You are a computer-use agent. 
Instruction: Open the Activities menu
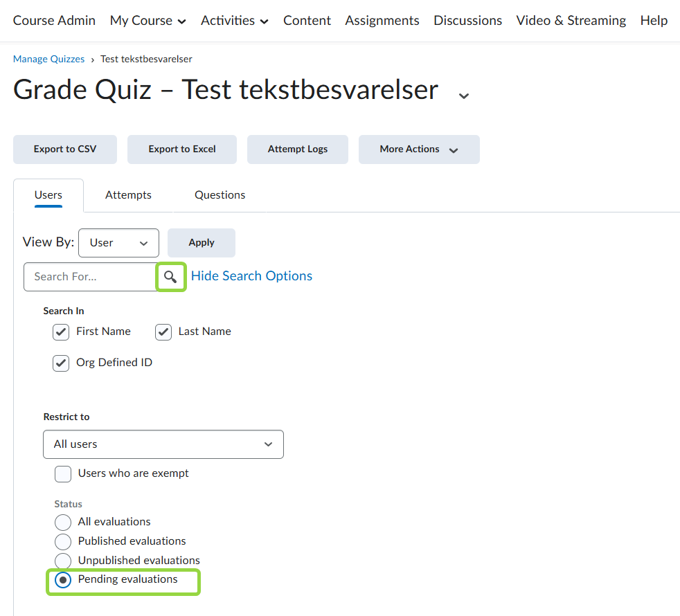click(x=235, y=21)
